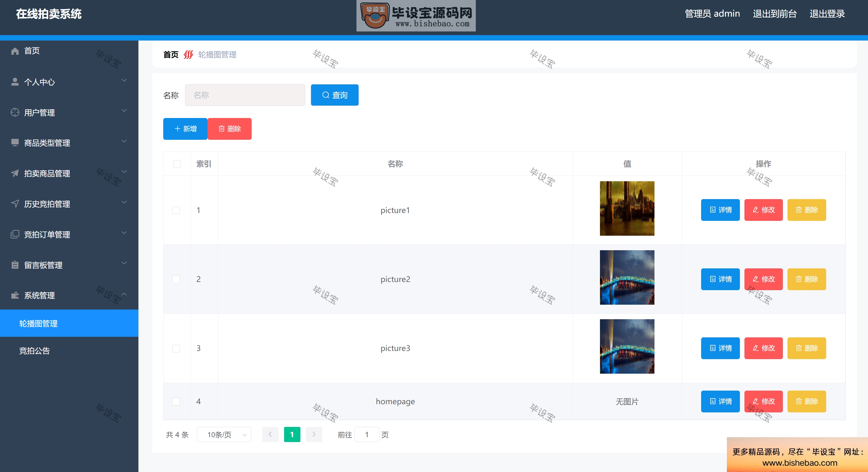This screenshot has width=868, height=472.
Task: Open the 10条/页 page size dropdown
Action: tap(224, 434)
